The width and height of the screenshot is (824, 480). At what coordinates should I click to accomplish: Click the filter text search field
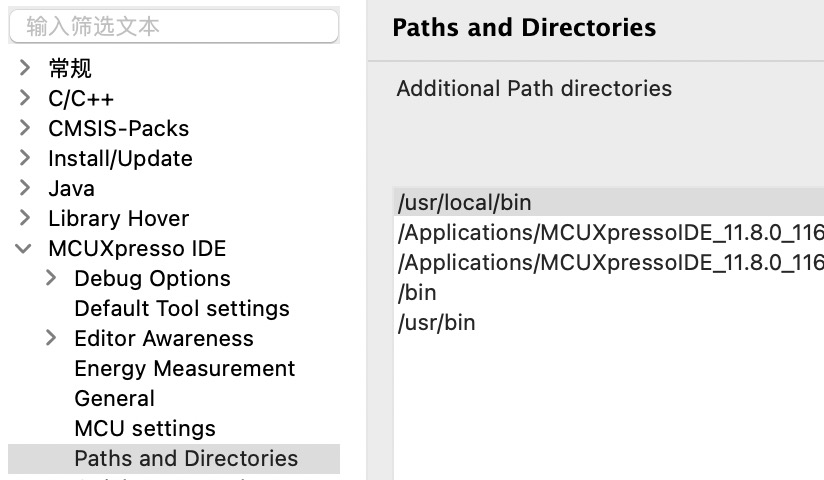click(x=173, y=27)
